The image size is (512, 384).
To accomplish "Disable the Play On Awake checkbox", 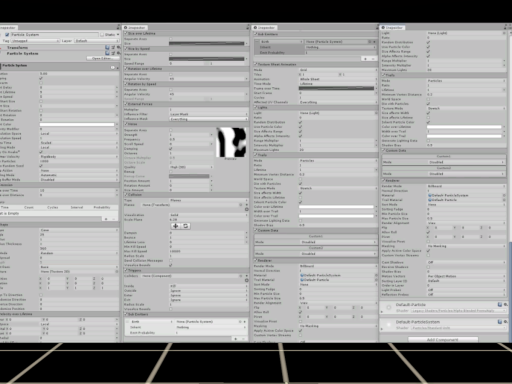I will pos(41,152).
